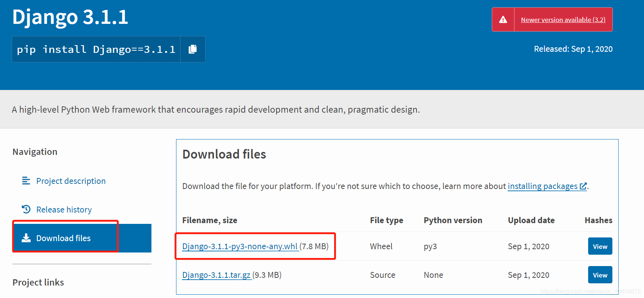
Task: Click the Django 3.1.1 page title
Action: coord(70,17)
